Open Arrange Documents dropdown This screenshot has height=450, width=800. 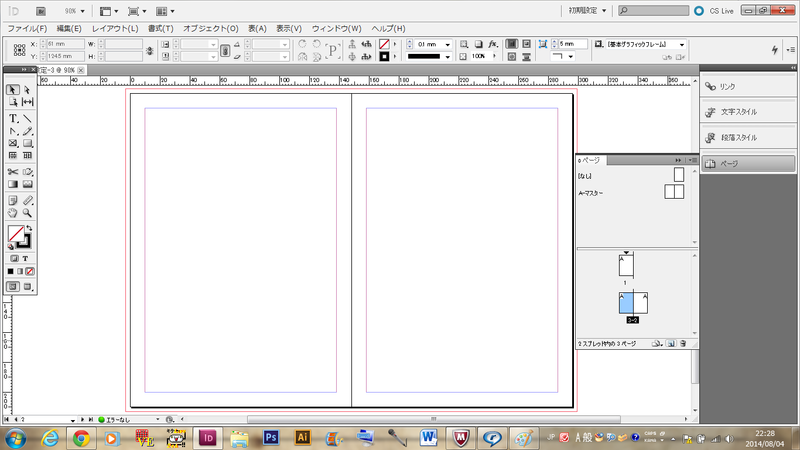(165, 11)
